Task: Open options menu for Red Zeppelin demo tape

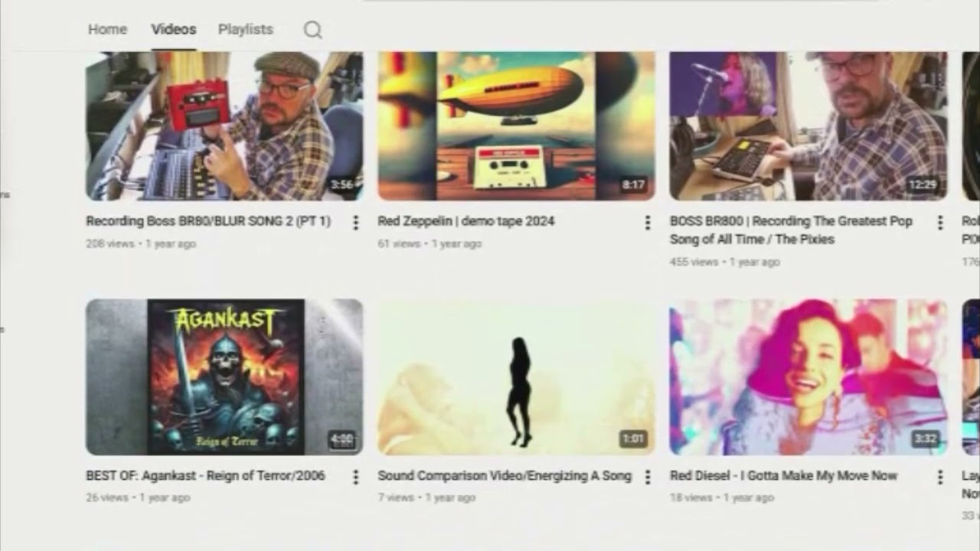Action: pyautogui.click(x=647, y=222)
